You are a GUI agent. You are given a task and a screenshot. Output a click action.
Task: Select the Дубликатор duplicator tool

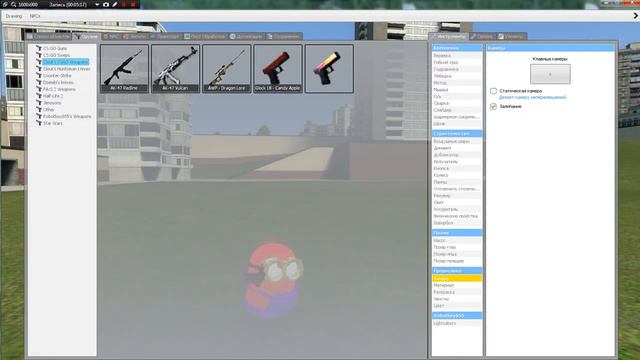tap(457, 155)
